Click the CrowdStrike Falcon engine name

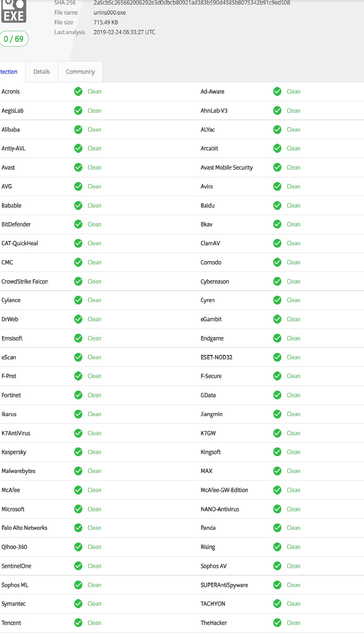click(25, 281)
